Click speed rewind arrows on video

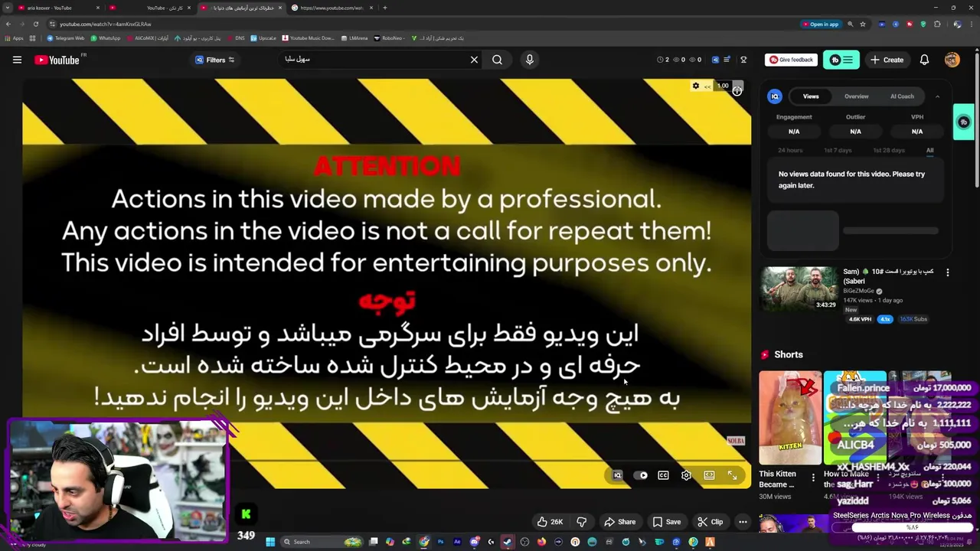coord(707,86)
